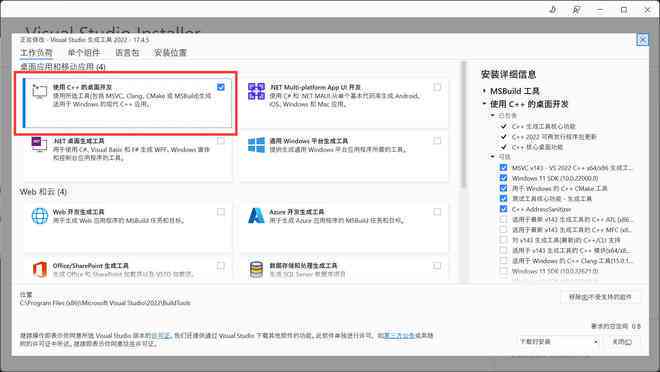Click the data storage build tools database icon
The image size is (660, 372).
[x=256, y=269]
